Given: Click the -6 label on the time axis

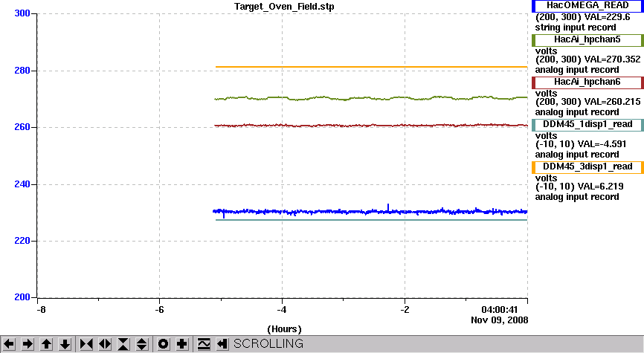Looking at the screenshot, I should [159, 310].
